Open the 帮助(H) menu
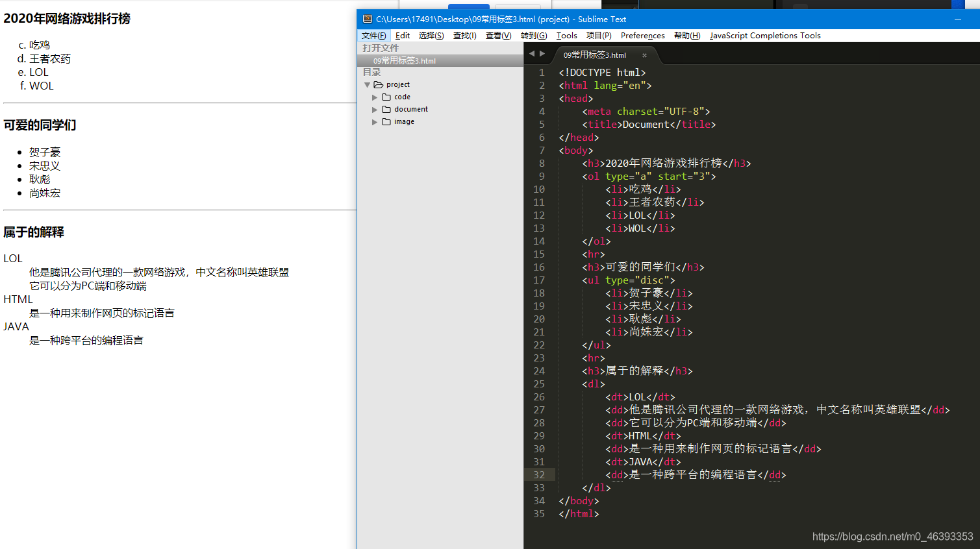 click(x=687, y=36)
